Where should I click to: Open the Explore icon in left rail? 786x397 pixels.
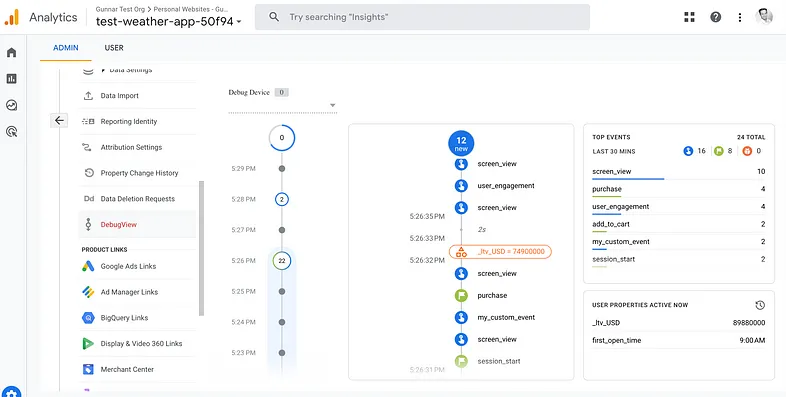[x=12, y=105]
